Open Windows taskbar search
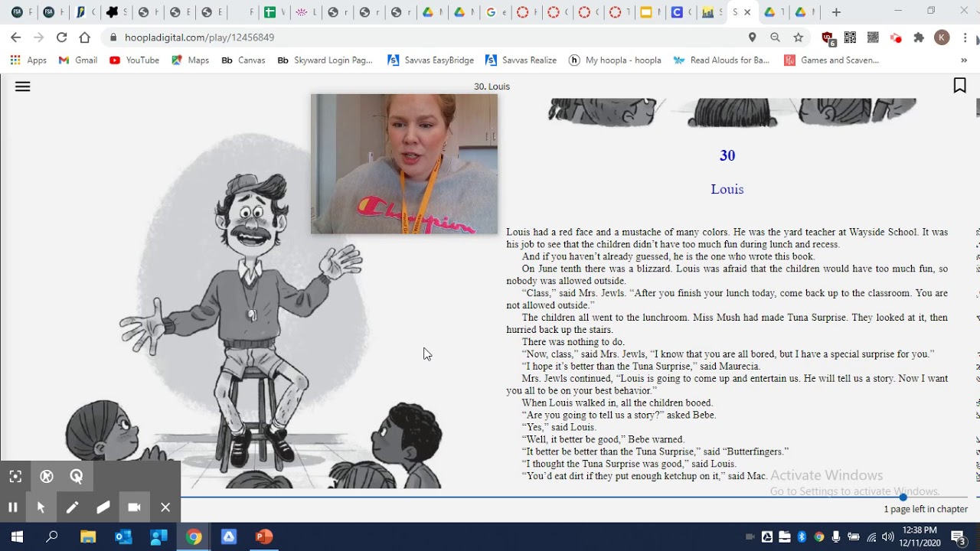Image resolution: width=980 pixels, height=551 pixels. click(52, 536)
